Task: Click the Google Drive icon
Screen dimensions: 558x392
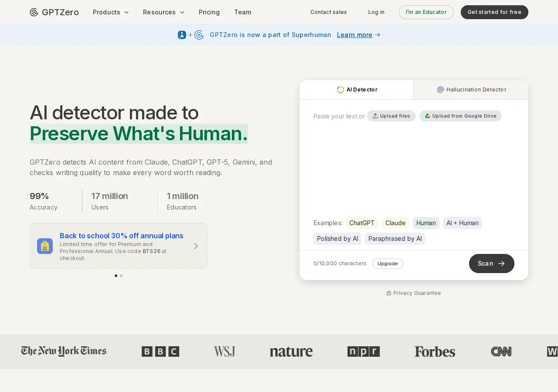Action: [x=428, y=116]
